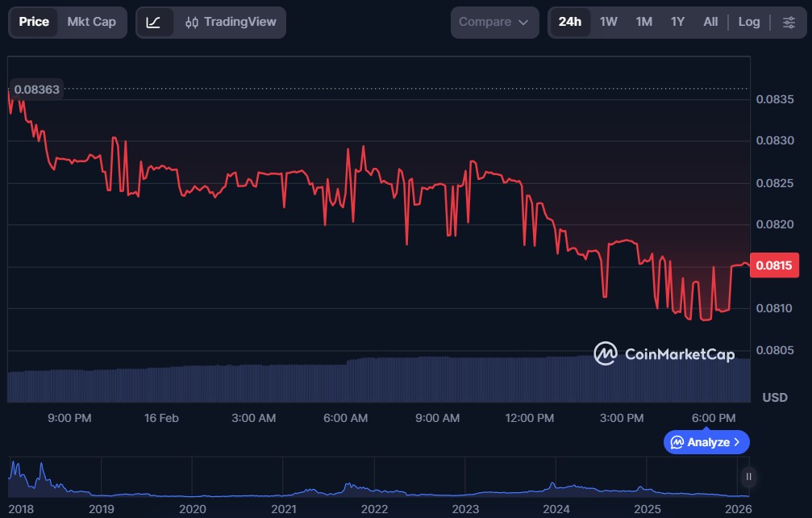This screenshot has width=812, height=518.
Task: Switch chart to Price view
Action: click(x=34, y=22)
